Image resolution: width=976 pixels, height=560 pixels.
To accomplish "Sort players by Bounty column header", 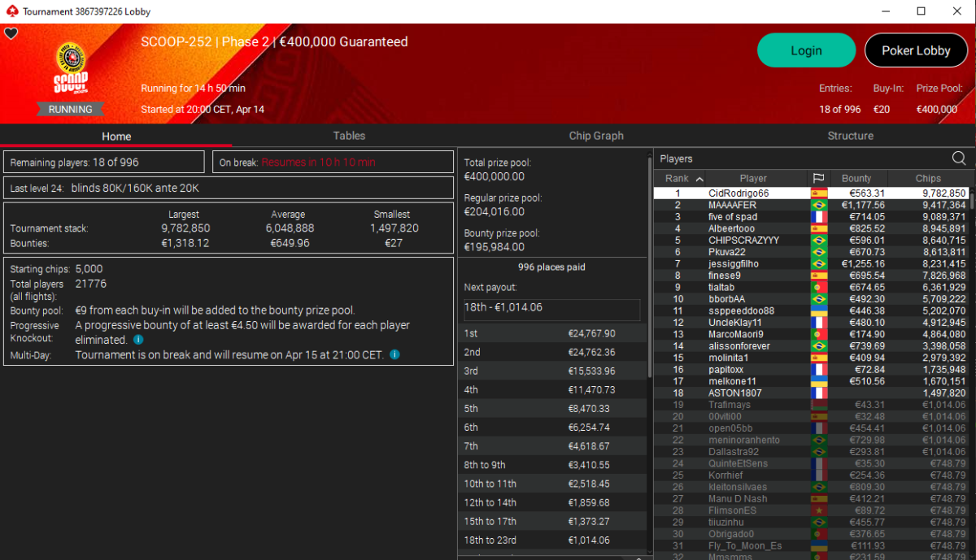I will click(856, 178).
